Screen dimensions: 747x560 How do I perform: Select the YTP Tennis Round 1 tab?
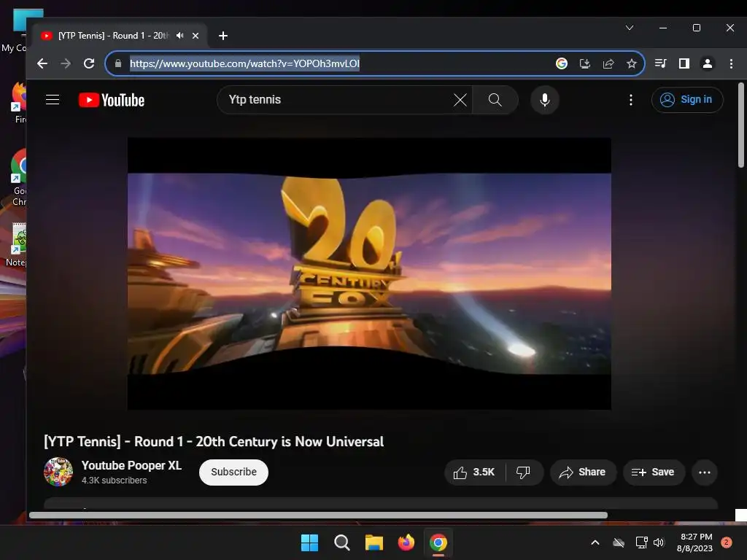(113, 36)
